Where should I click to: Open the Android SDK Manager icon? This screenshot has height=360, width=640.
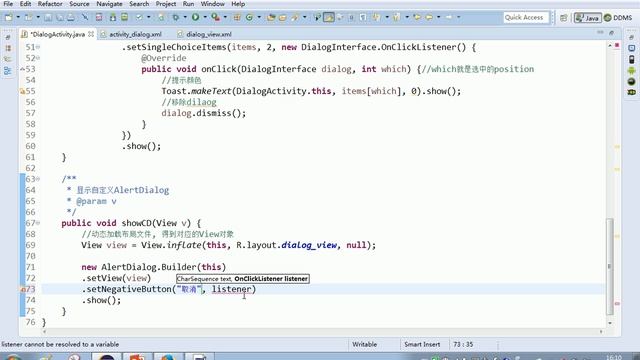[x=113, y=17]
